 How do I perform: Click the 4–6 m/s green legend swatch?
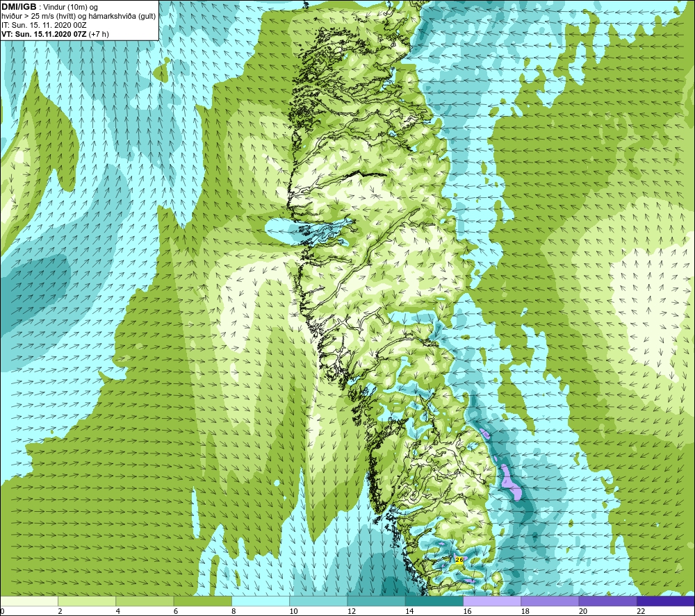(145, 601)
